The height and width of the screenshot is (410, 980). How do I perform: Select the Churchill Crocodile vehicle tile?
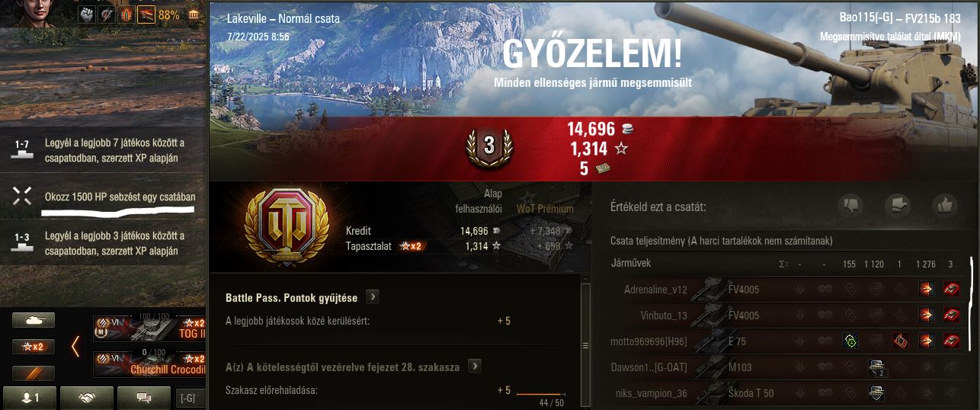149,364
